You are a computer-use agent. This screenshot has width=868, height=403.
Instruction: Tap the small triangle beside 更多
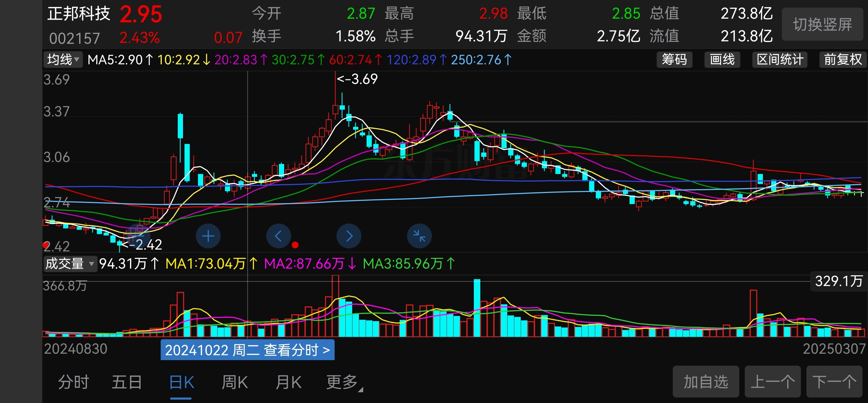[x=360, y=390]
